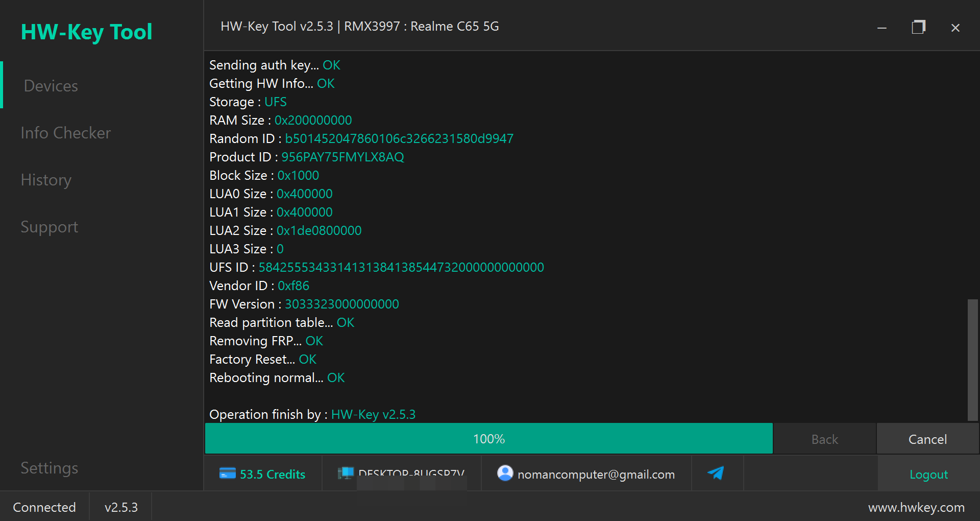
Task: Open the Devices section
Action: [51, 86]
